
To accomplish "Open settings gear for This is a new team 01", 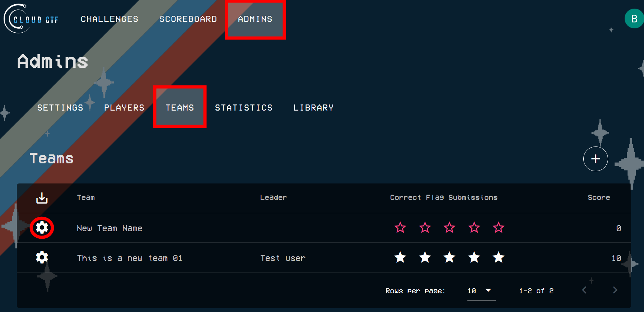I will (42, 257).
